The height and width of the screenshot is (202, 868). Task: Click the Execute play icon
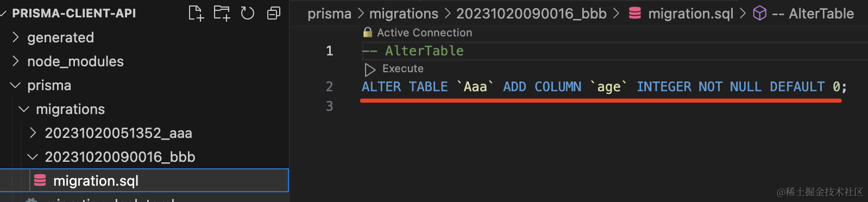pyautogui.click(x=370, y=70)
